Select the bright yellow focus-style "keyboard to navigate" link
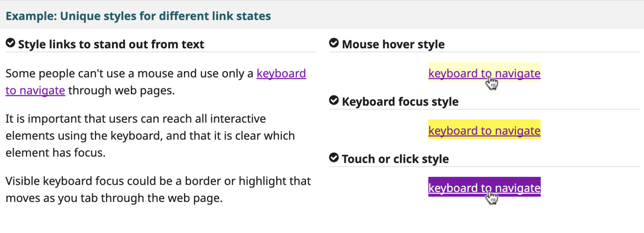Image resolution: width=644 pixels, height=233 pixels. coord(484,131)
